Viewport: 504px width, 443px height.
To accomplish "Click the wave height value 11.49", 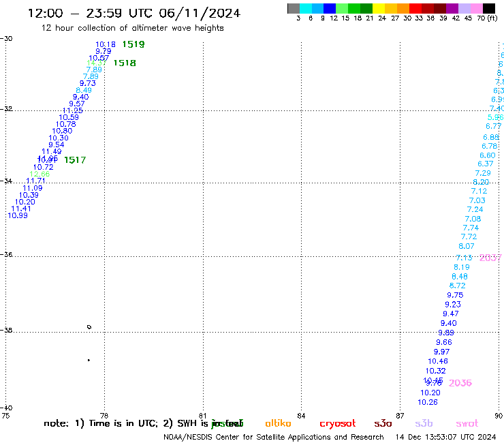I will pyautogui.click(x=52, y=151).
